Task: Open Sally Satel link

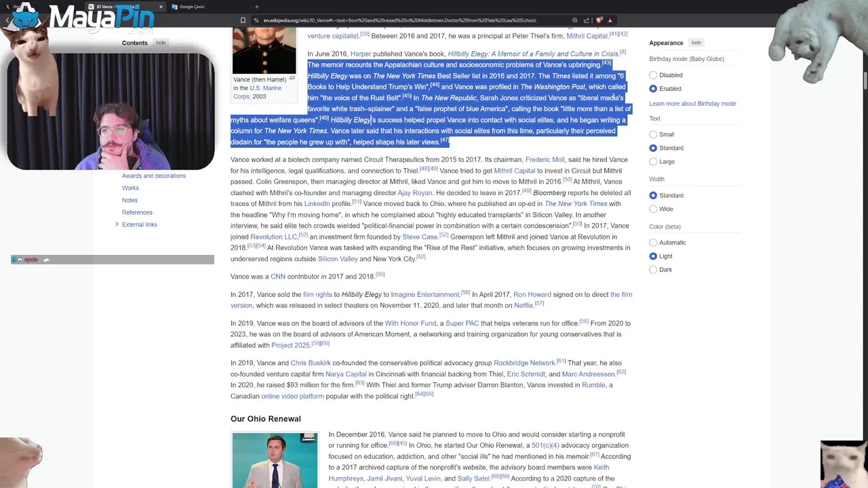Action: [x=474, y=479]
